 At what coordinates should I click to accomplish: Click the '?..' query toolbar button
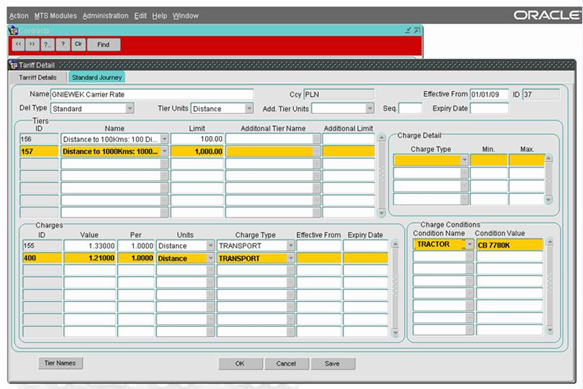coord(47,44)
